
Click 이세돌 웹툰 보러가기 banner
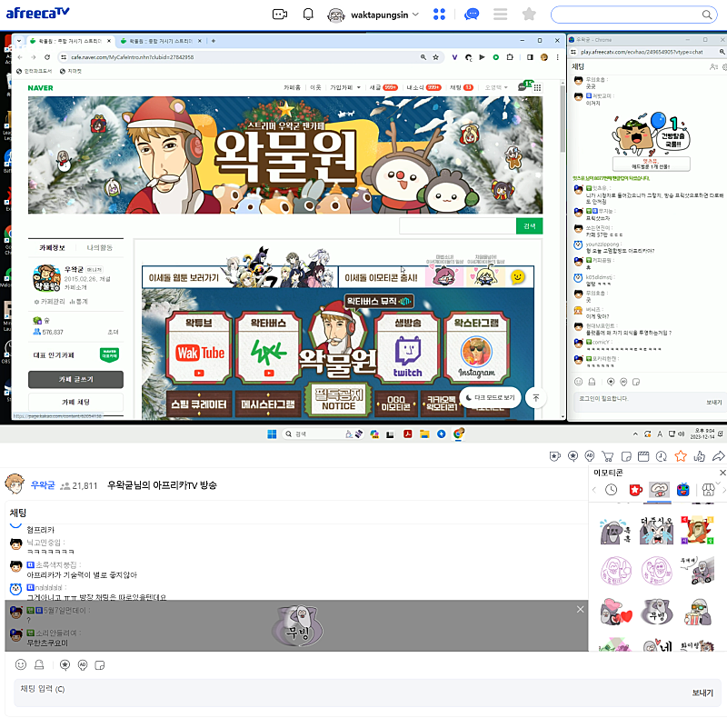(240, 277)
